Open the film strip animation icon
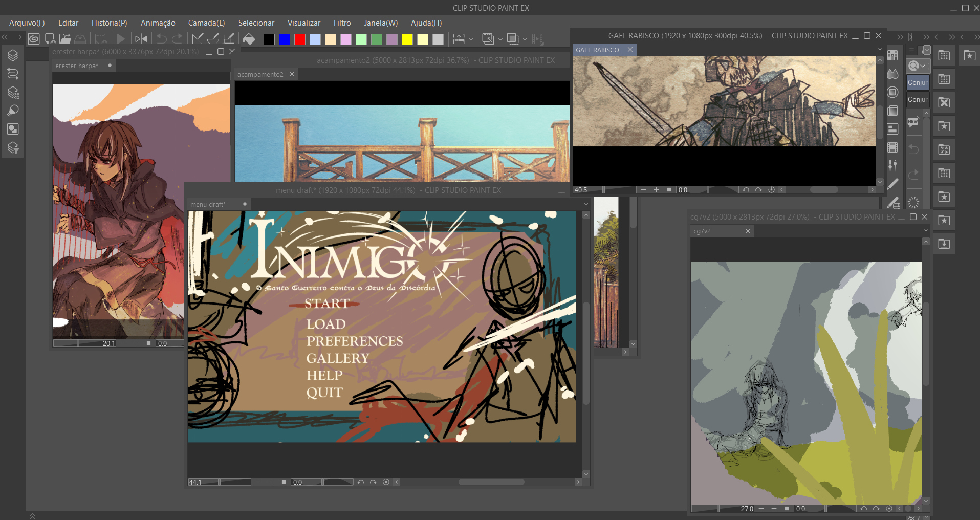 pos(892,147)
